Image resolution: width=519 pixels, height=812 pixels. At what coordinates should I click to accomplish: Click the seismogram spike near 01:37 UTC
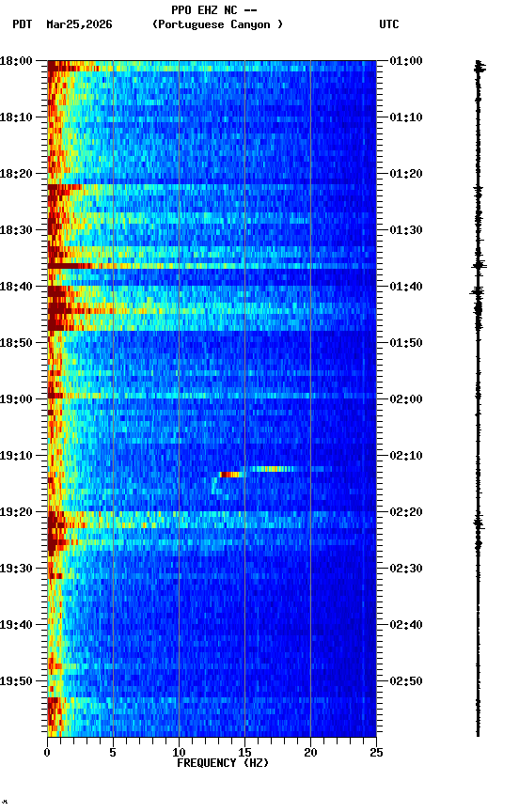pyautogui.click(x=479, y=266)
